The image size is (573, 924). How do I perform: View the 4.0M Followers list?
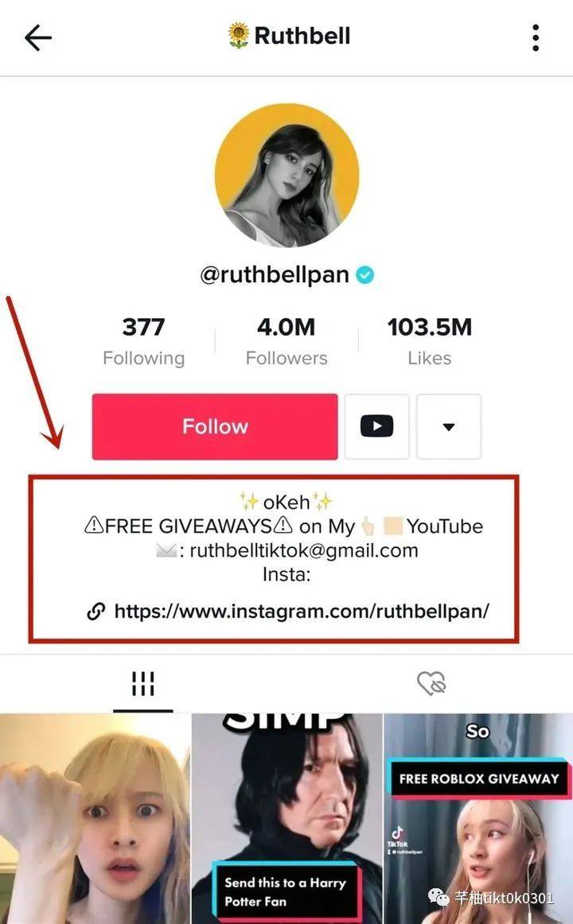coord(286,341)
